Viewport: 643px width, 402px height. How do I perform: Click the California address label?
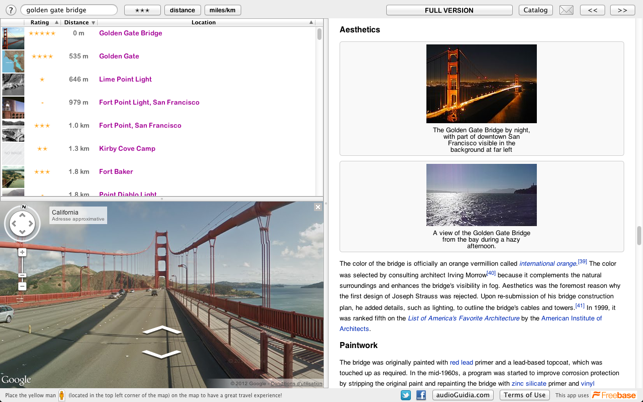coord(78,215)
